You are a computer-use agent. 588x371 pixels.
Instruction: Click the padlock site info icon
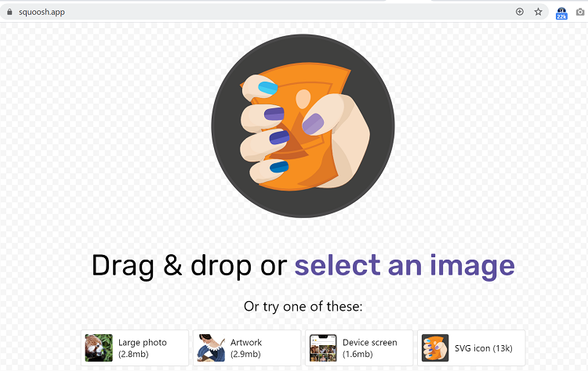[9, 12]
